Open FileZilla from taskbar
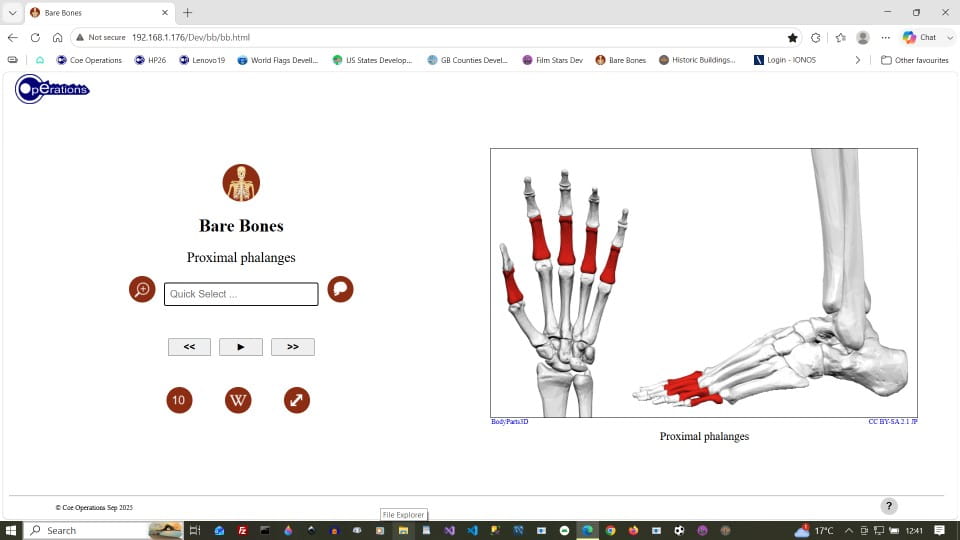This screenshot has height=540, width=960. coord(242,530)
